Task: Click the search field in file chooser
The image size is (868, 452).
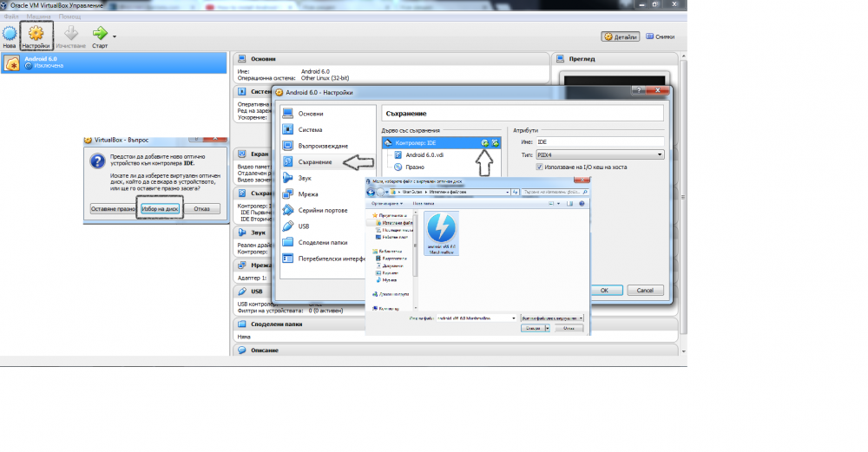Action: click(x=556, y=192)
